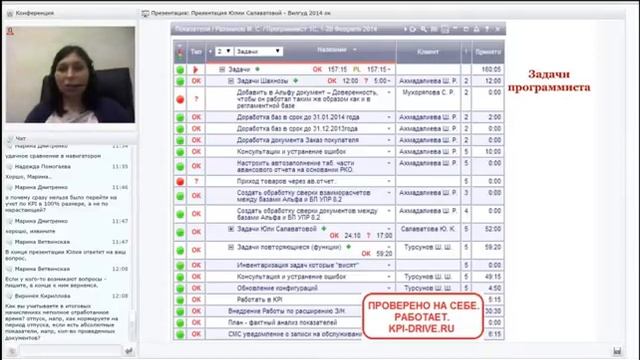Image resolution: width=640 pixels, height=360 pixels.
Task: Click the Тип column header
Action: 196,52
